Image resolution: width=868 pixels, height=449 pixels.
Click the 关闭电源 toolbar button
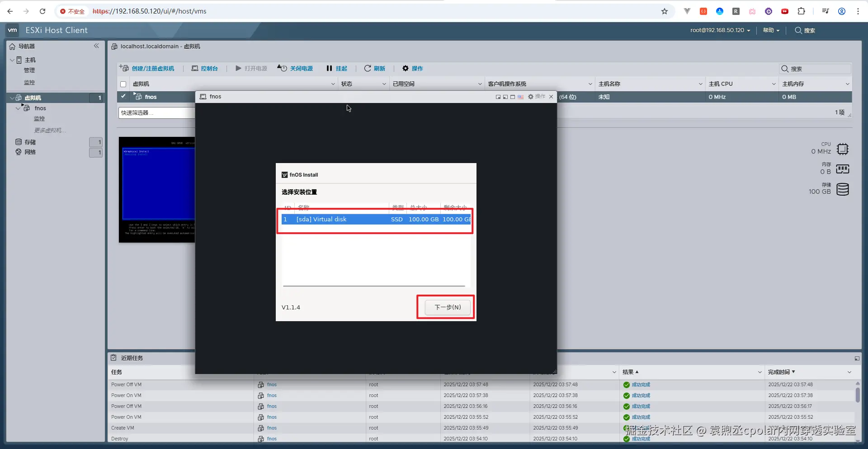tap(295, 69)
